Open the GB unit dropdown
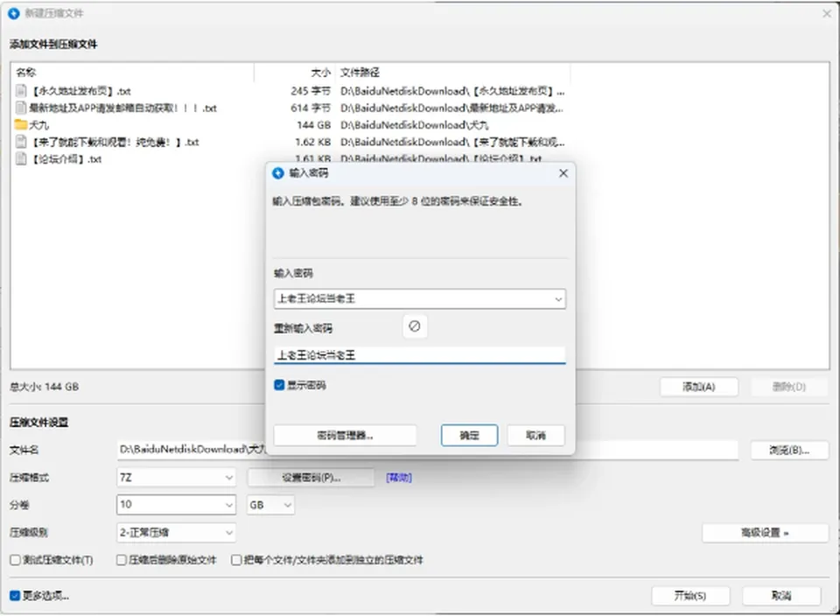This screenshot has height=616, width=840. 270,505
